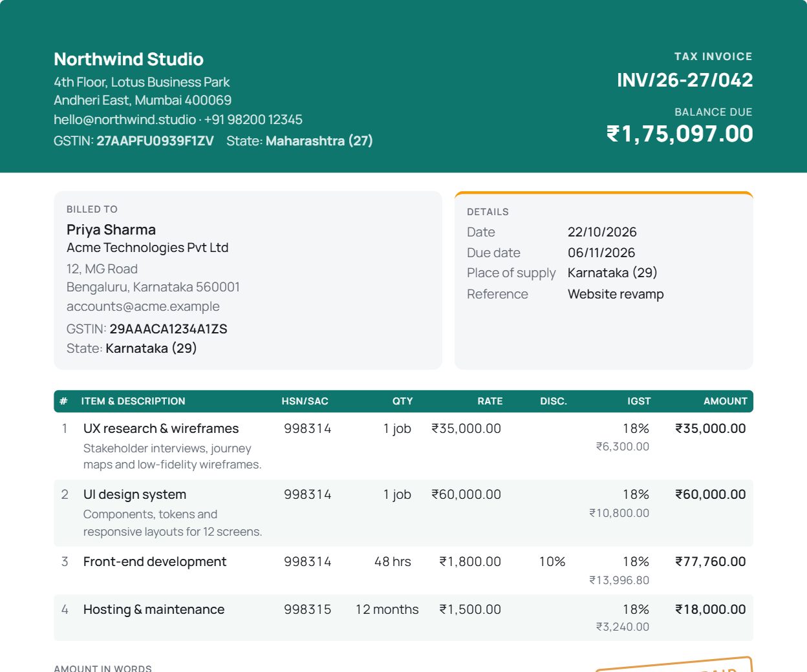
Task: Click the amount ₹35,000.00 in row 1
Action: coord(711,428)
